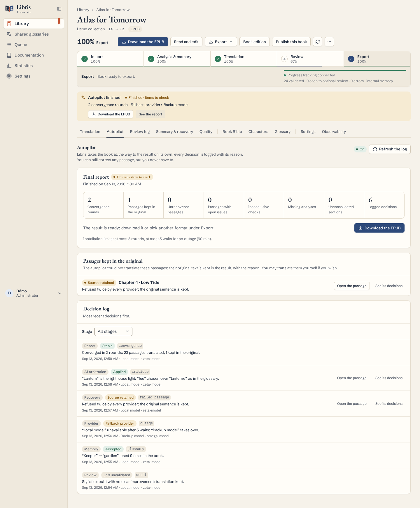Screen dimensions: 420x508
Task: Toggle the Autopilot On status pill
Action: pos(360,149)
